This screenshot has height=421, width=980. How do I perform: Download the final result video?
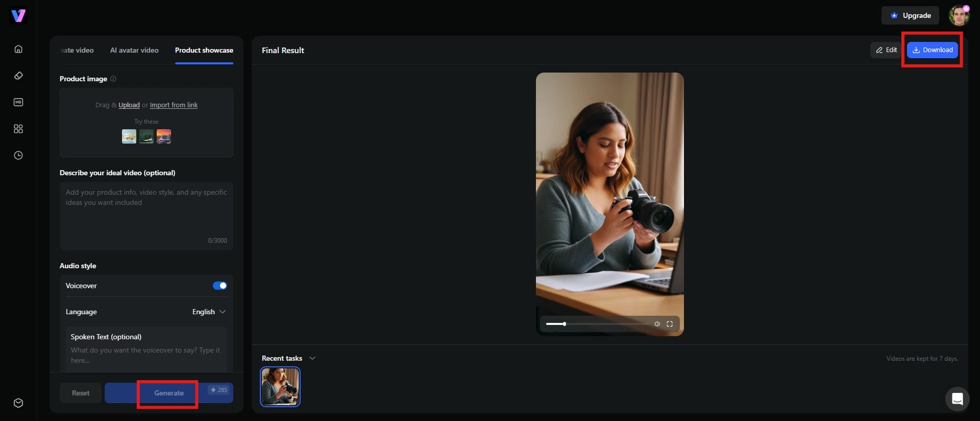point(933,50)
